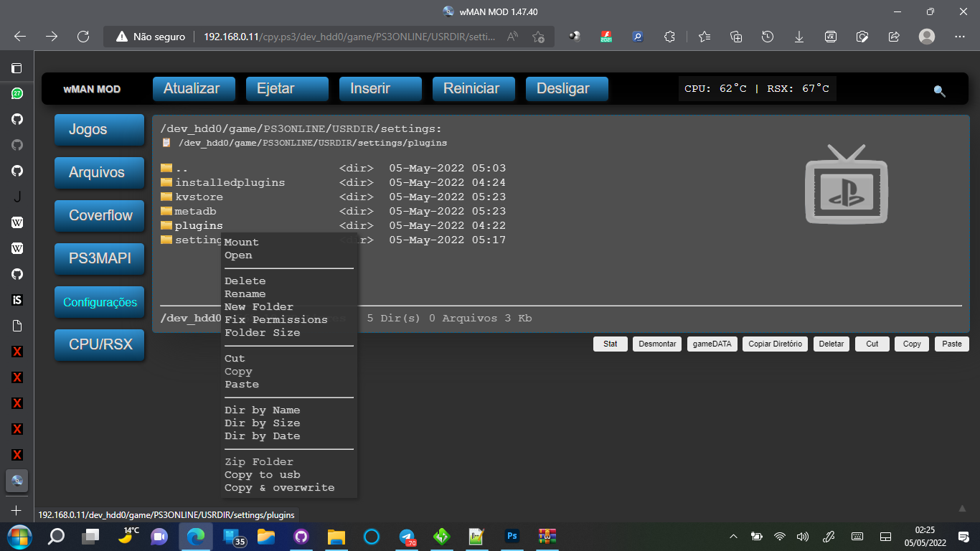Screen dimensions: 980x551
Task: Open the browser settings menu (...)
Action: coord(959,36)
